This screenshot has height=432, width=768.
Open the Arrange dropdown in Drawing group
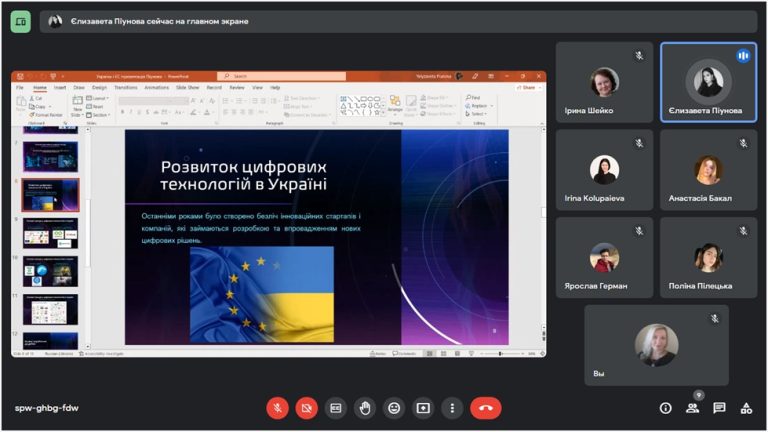[395, 105]
